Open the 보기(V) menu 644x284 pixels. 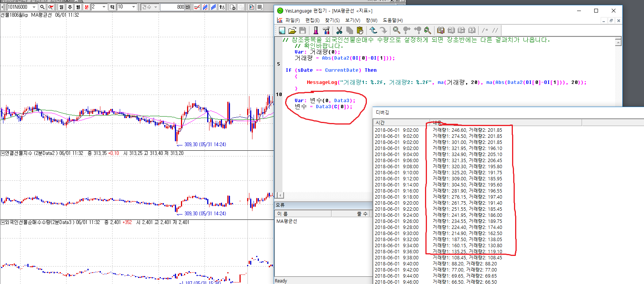(x=352, y=21)
